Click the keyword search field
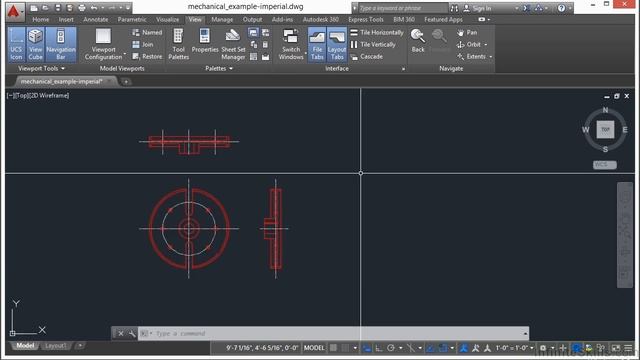This screenshot has width=640, height=360. point(402,8)
